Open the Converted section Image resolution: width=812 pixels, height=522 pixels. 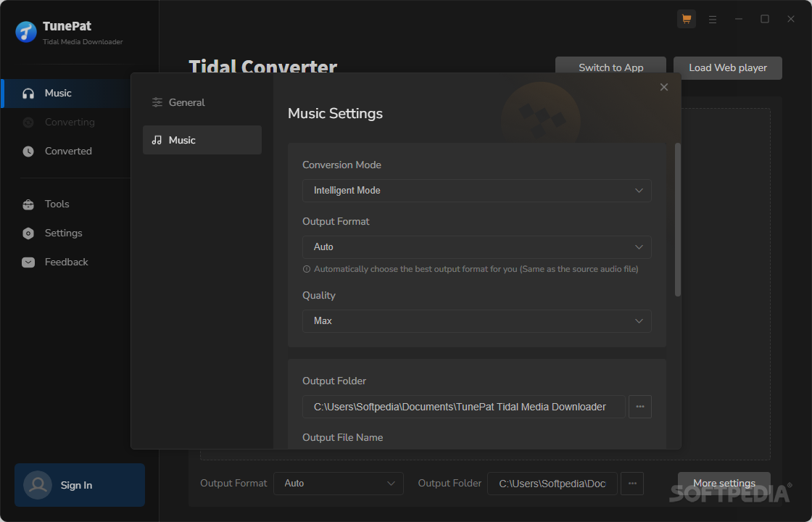point(66,152)
